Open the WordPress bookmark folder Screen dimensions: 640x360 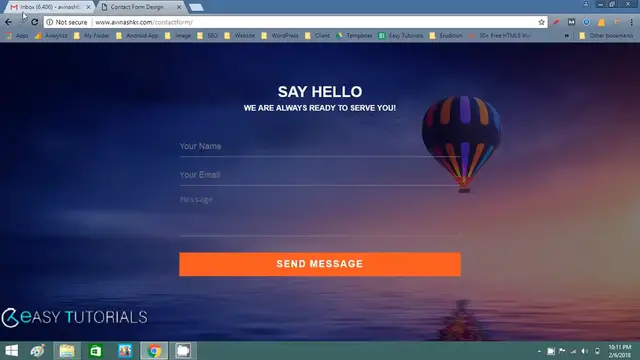tap(280, 36)
